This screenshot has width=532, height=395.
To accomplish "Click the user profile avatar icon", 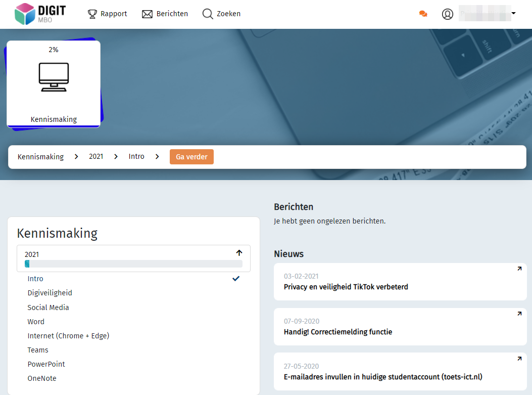I will (448, 14).
